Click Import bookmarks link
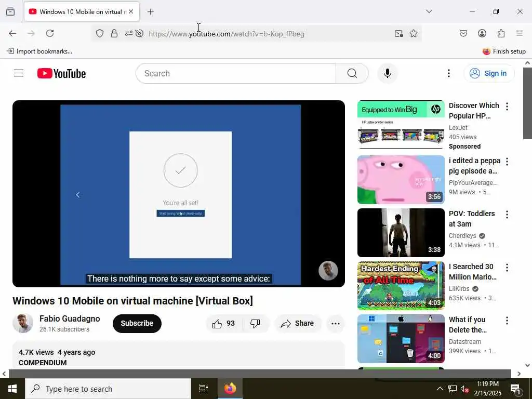Screen dimensions: 532x399 (x=39, y=51)
